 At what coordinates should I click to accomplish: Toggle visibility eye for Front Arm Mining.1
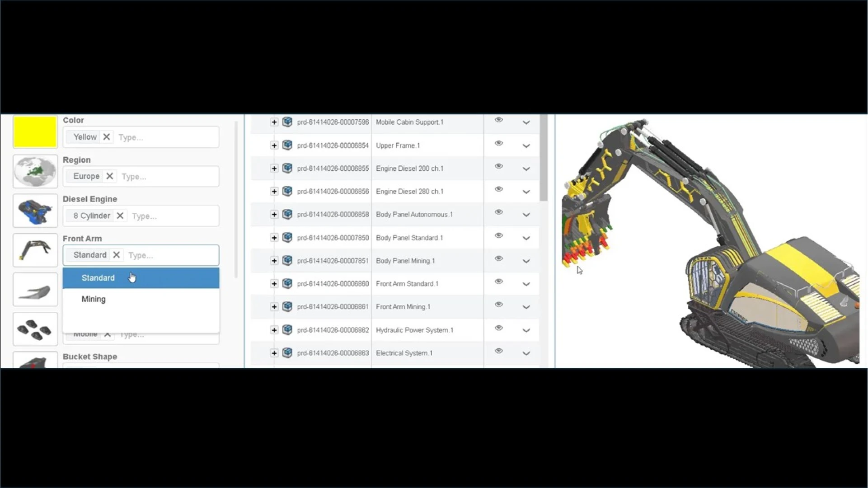(x=499, y=305)
